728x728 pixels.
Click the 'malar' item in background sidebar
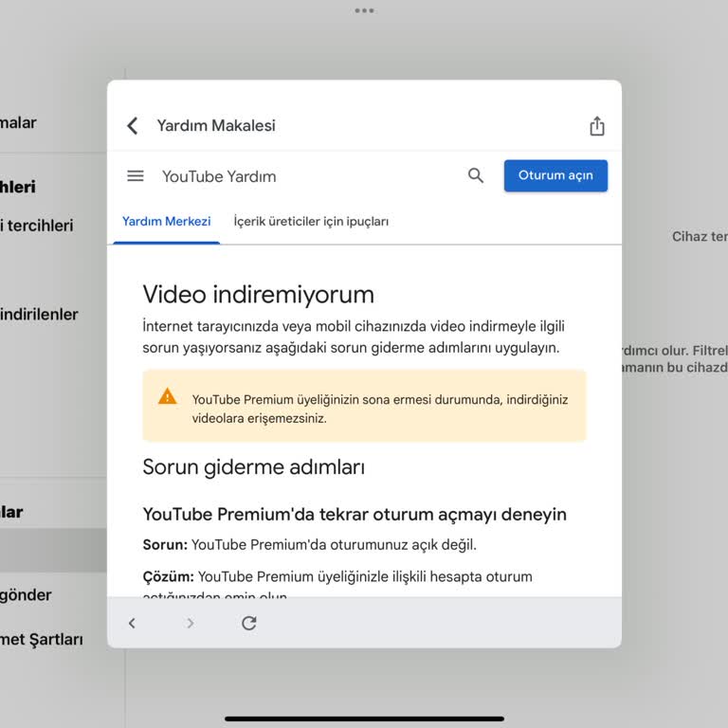(18, 122)
